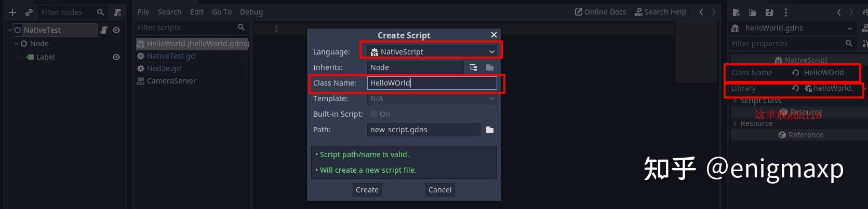Expand the Resource section in Inspector

click(735, 123)
